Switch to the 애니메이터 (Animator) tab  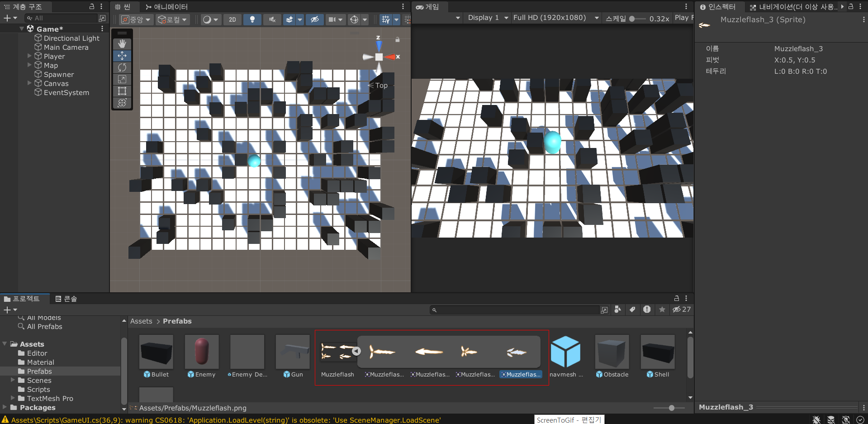click(x=166, y=7)
